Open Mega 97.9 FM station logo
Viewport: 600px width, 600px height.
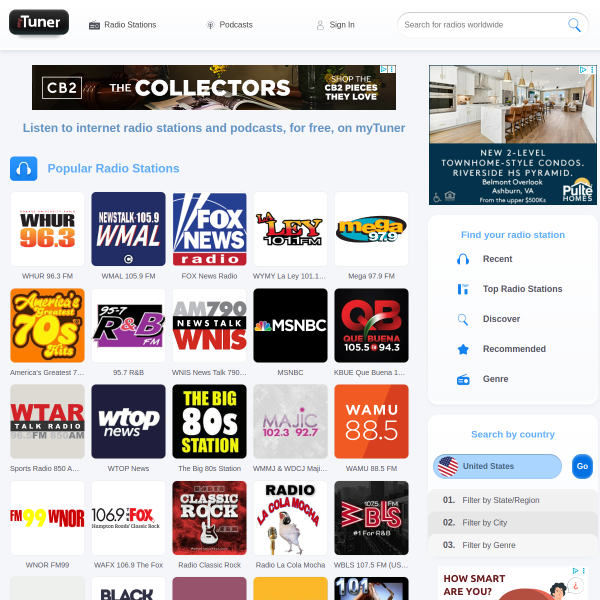[x=372, y=229]
